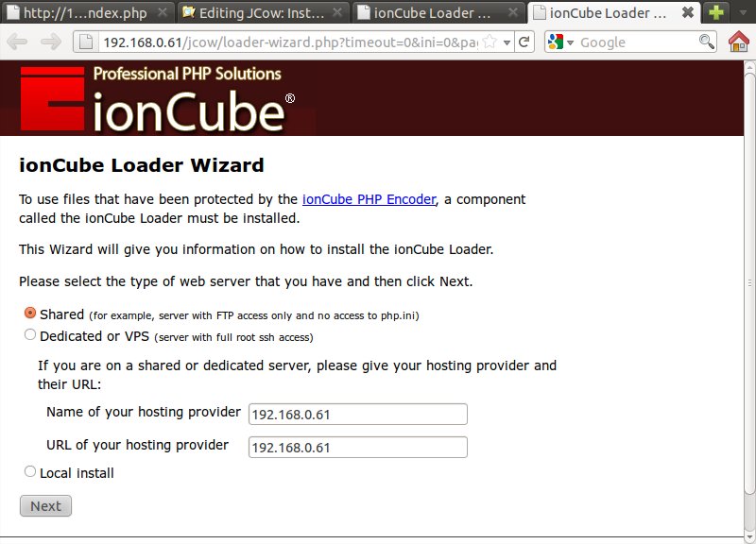Viewport: 756px width, 544px height.
Task: Click the ionCube logo banner
Action: coord(157,98)
